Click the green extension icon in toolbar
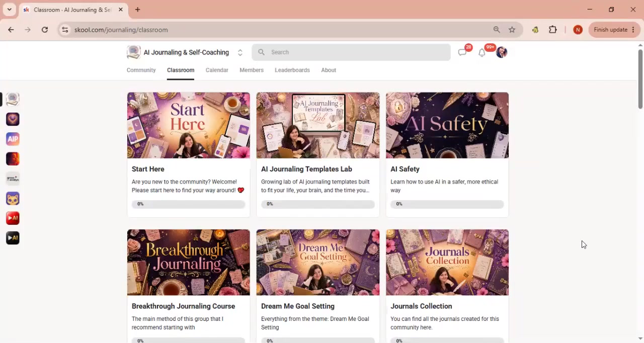This screenshot has height=343, width=644. point(535,30)
